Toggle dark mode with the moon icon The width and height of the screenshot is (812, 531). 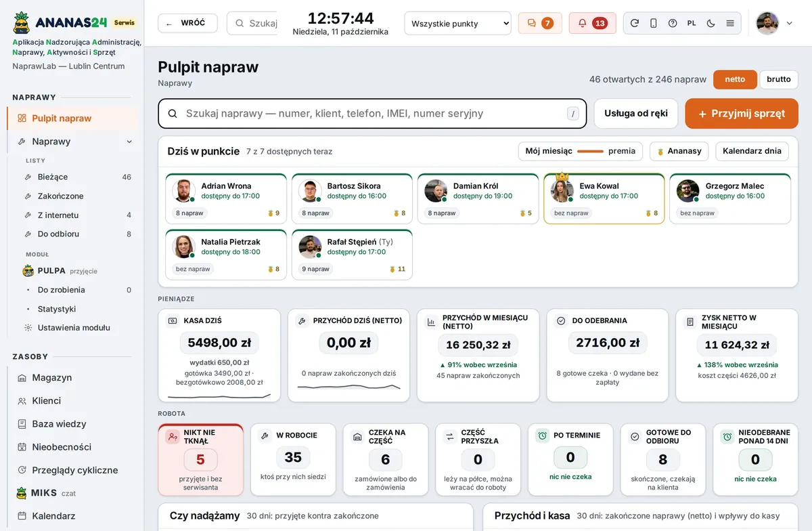tap(710, 23)
